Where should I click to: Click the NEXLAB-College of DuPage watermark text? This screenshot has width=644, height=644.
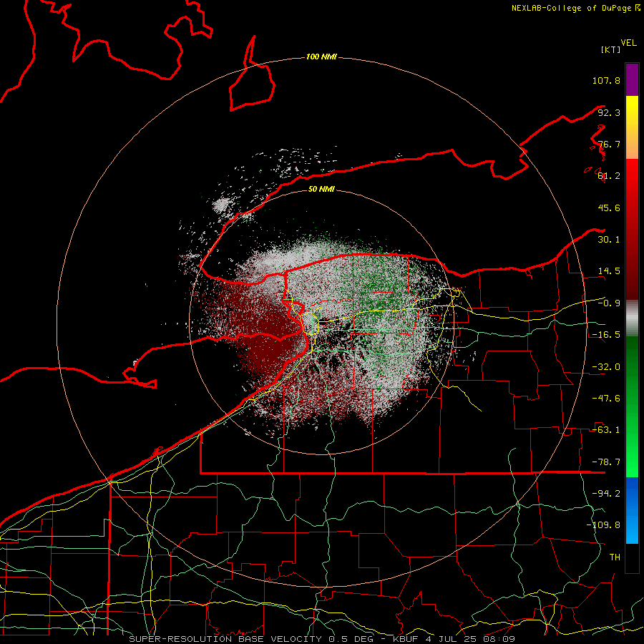point(575,8)
